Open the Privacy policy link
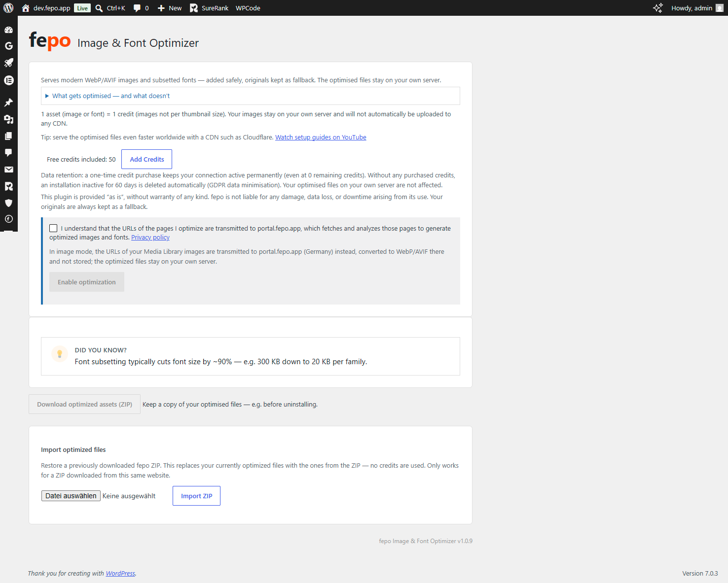The image size is (728, 583). 150,238
